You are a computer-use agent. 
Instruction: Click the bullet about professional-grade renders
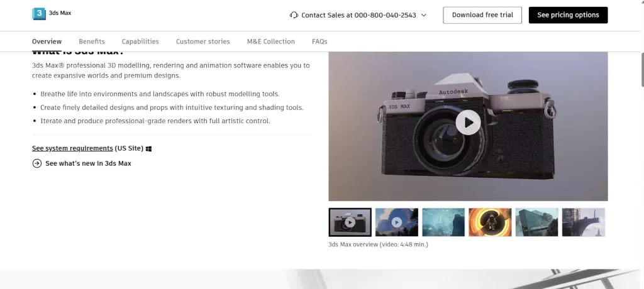(x=155, y=121)
